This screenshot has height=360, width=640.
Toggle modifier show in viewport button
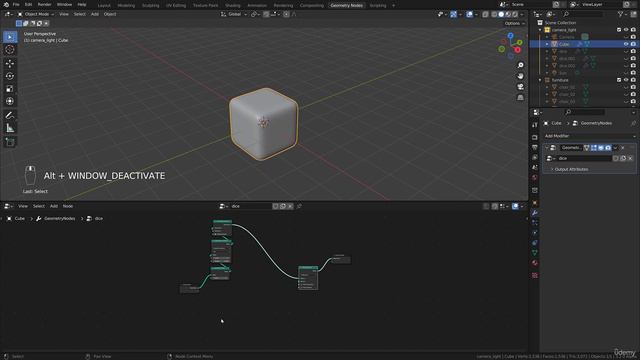coord(601,148)
